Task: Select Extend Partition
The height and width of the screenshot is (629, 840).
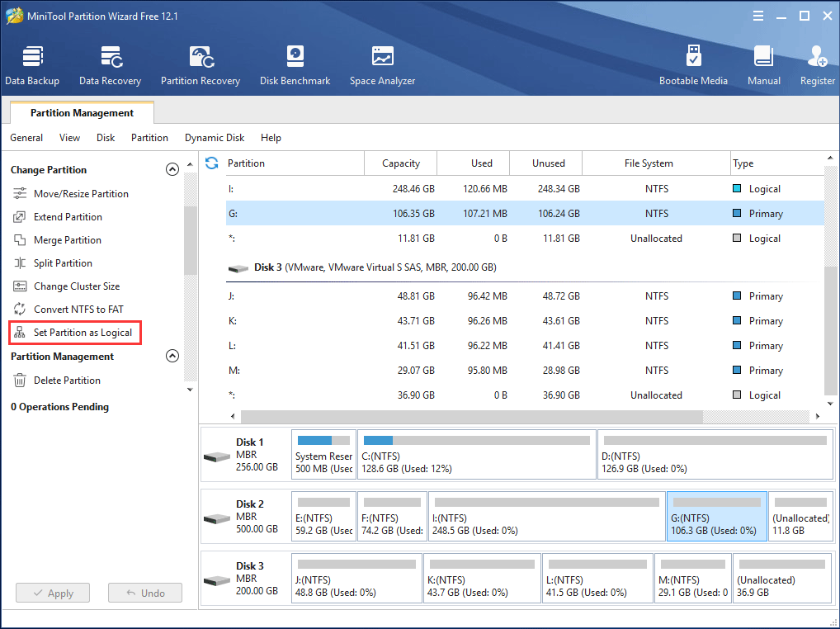Action: 57,216
